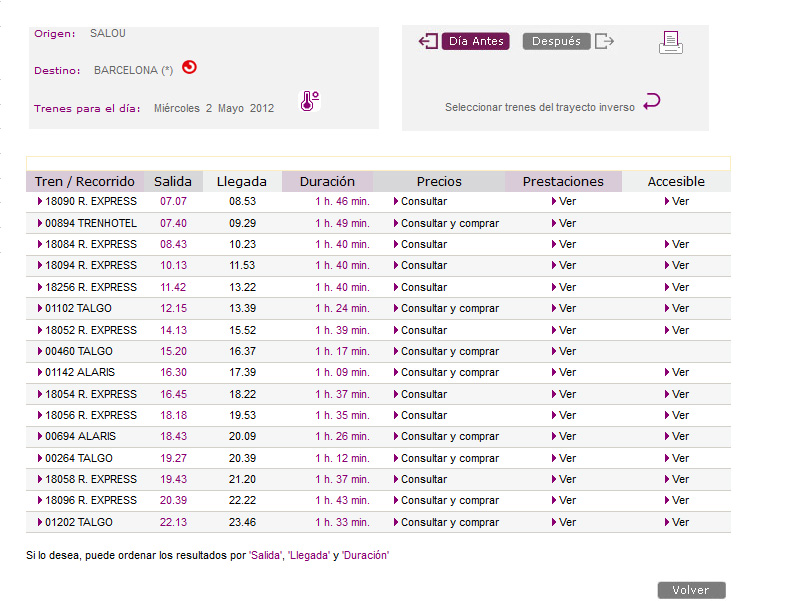
Task: Open Consultar y comprar for 01102 TALGO
Action: pyautogui.click(x=449, y=308)
